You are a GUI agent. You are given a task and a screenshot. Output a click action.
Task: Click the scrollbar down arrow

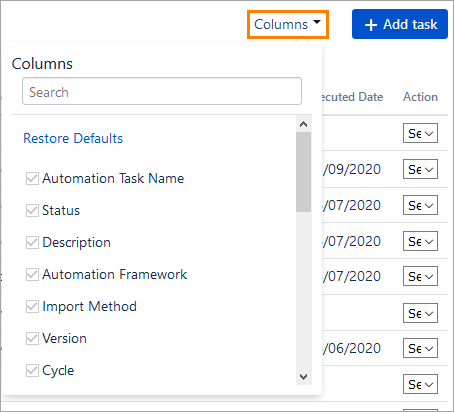pos(303,377)
